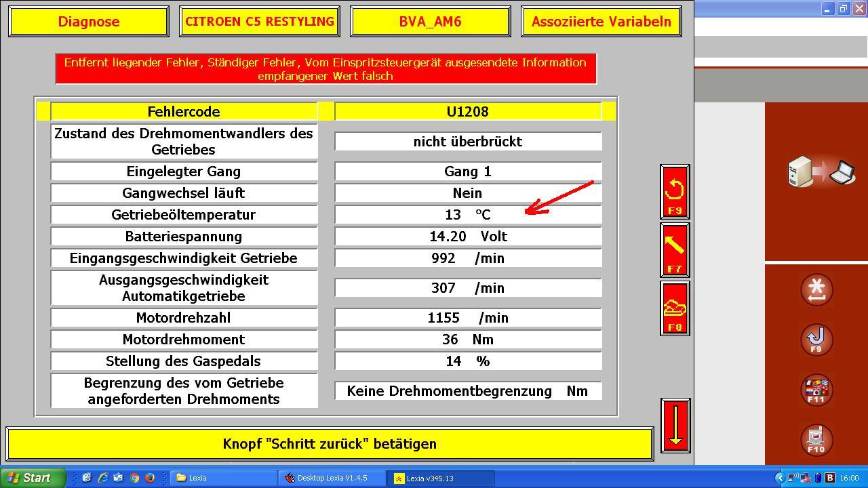Click the 13 °C value
The image size is (868, 488).
pos(468,215)
